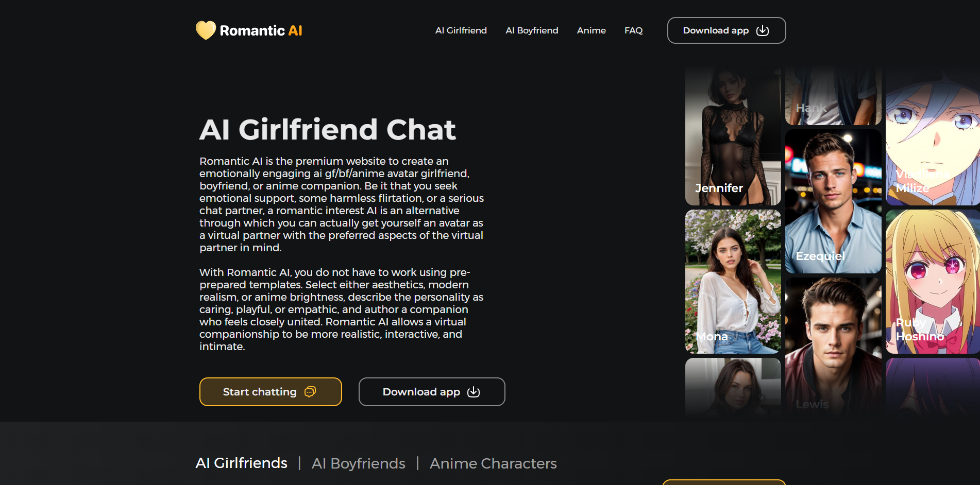980x485 pixels.
Task: Switch to the AI Boyfriends tab
Action: pyautogui.click(x=359, y=463)
